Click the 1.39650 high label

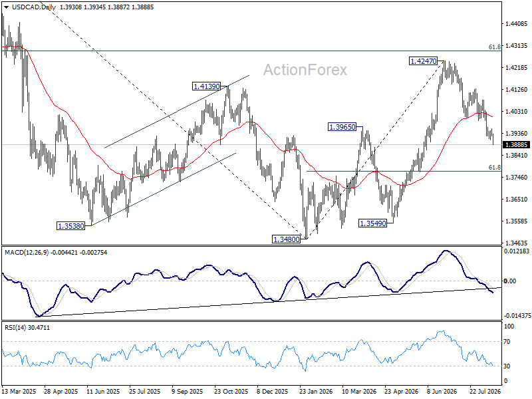click(x=342, y=127)
